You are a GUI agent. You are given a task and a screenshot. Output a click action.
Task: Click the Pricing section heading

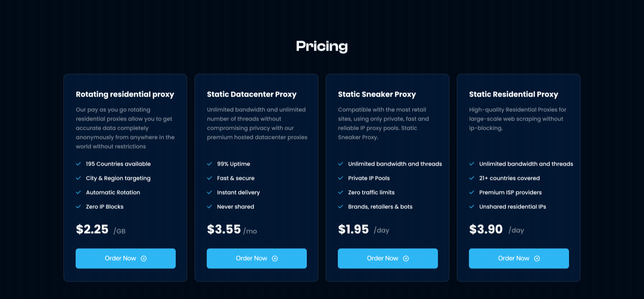(x=322, y=46)
